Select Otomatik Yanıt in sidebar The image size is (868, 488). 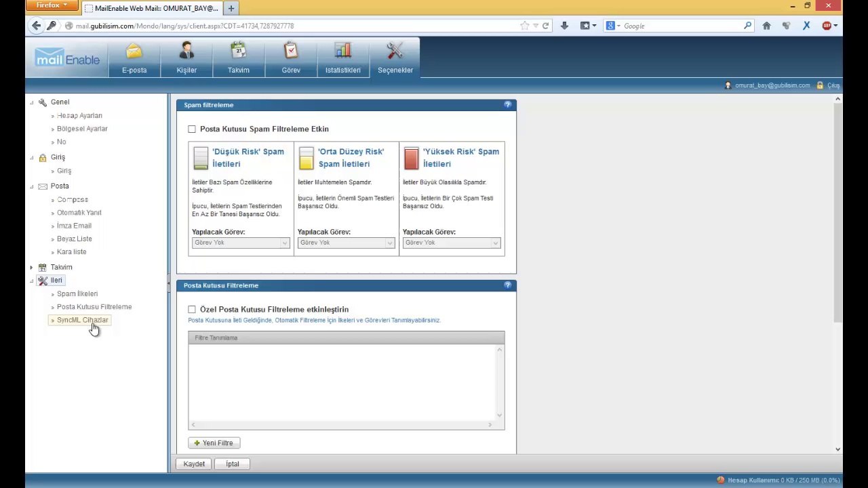79,213
